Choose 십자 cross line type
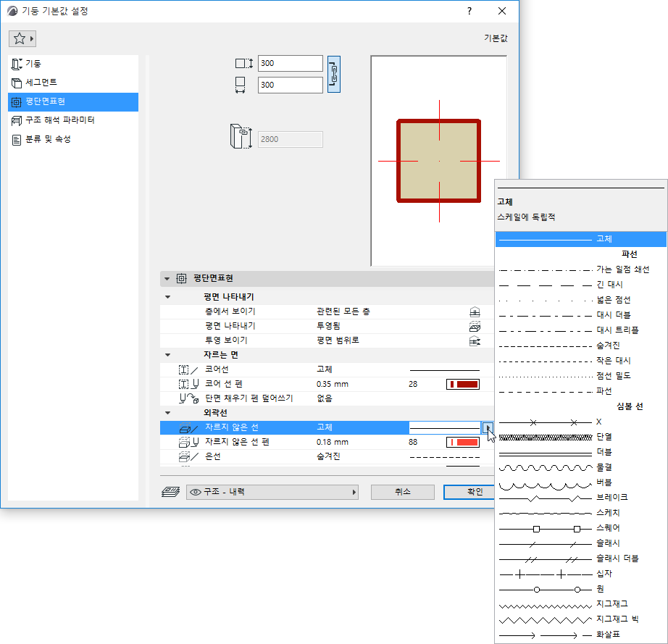 pyautogui.click(x=581, y=574)
